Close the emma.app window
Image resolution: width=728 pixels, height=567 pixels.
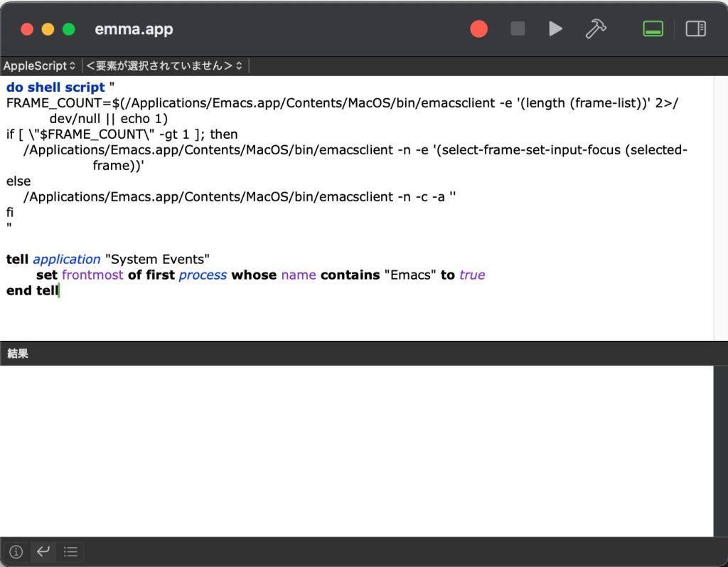click(27, 29)
